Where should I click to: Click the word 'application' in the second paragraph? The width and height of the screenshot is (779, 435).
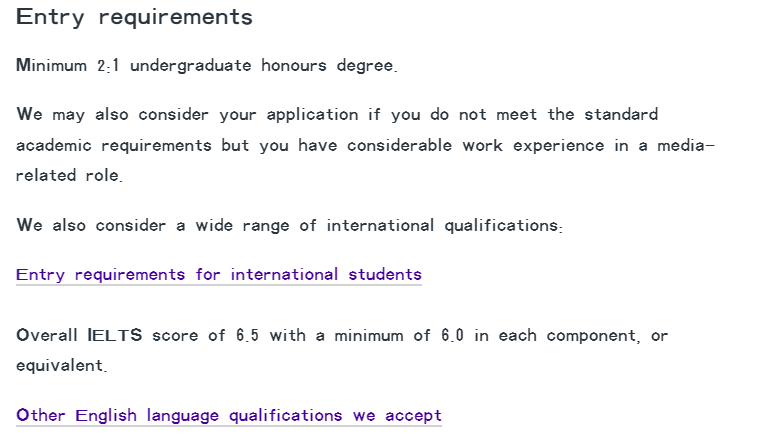click(312, 115)
